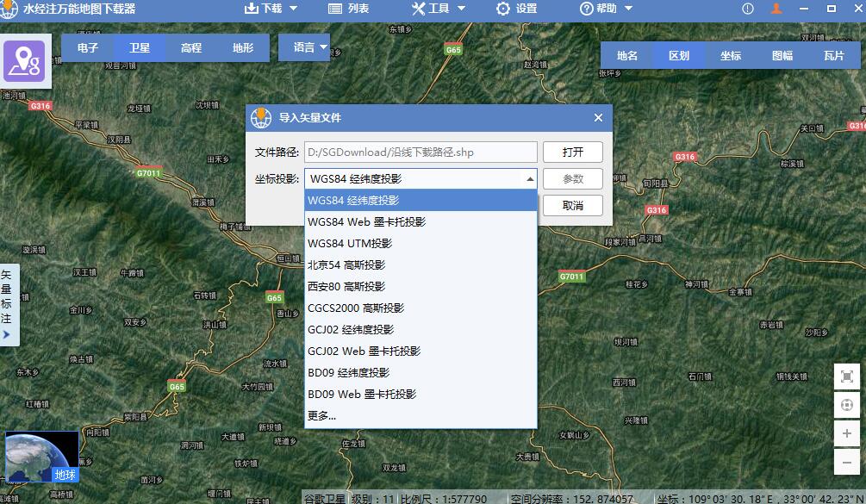This screenshot has height=504, width=866.
Task: Click the 打开 open file button
Action: [572, 152]
